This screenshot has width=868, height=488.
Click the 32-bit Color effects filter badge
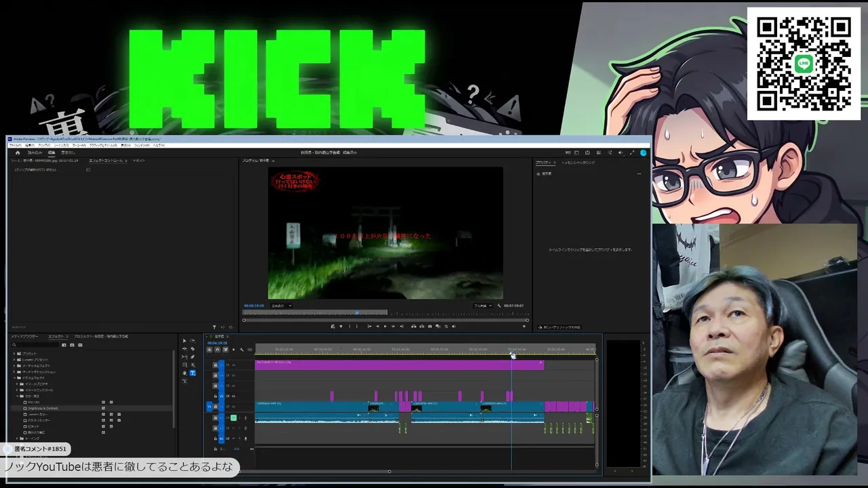[72, 345]
